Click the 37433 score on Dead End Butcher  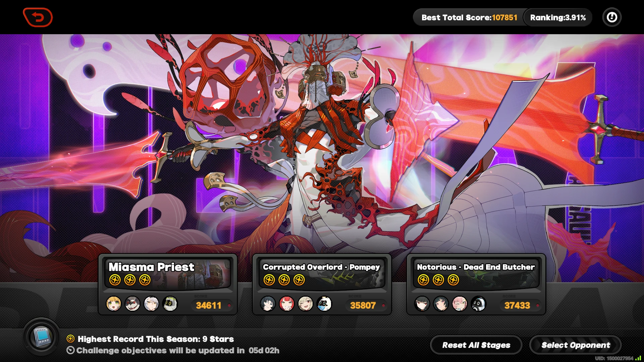point(517,305)
